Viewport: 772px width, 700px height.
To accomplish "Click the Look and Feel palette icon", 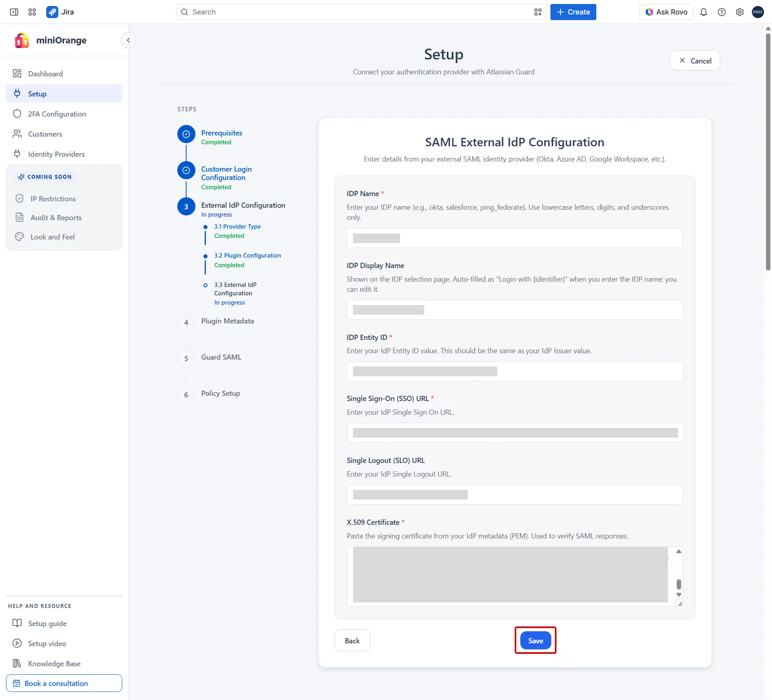I will click(19, 237).
